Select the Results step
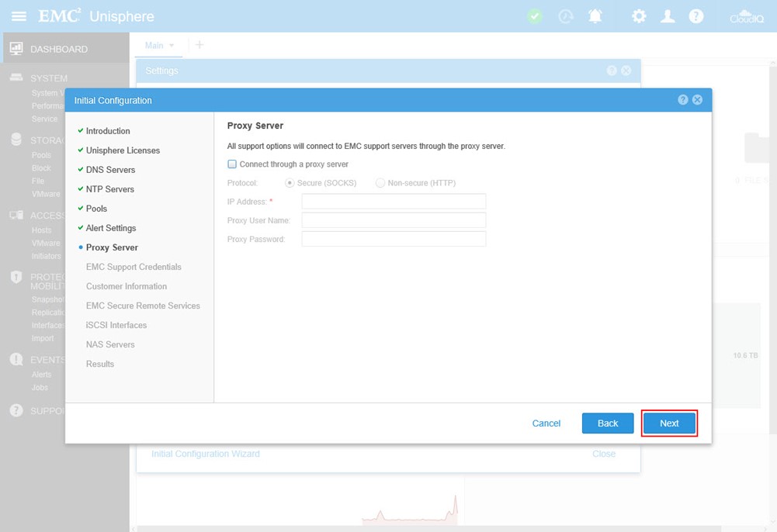 [x=100, y=364]
